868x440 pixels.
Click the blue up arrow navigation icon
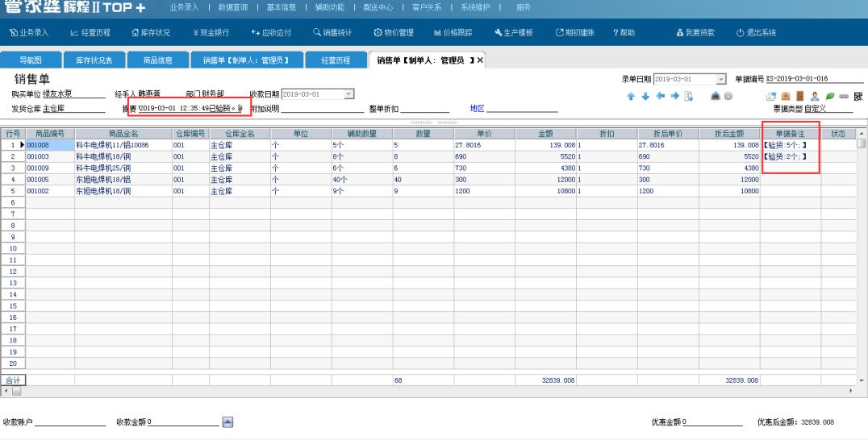[x=631, y=96]
